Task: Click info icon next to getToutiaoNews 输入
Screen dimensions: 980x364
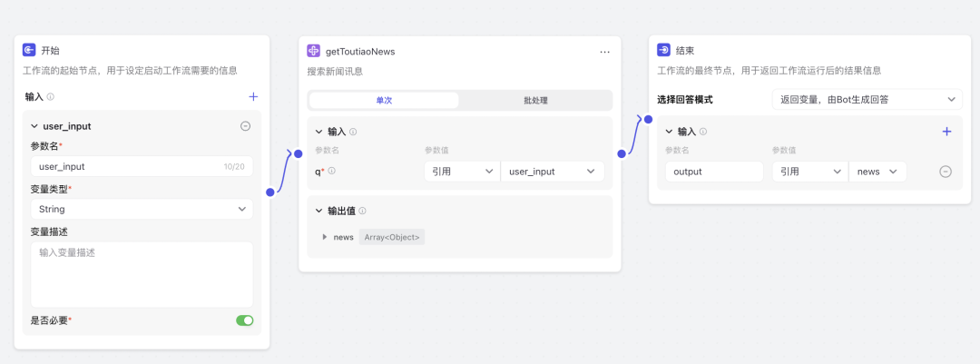Action: tap(353, 132)
